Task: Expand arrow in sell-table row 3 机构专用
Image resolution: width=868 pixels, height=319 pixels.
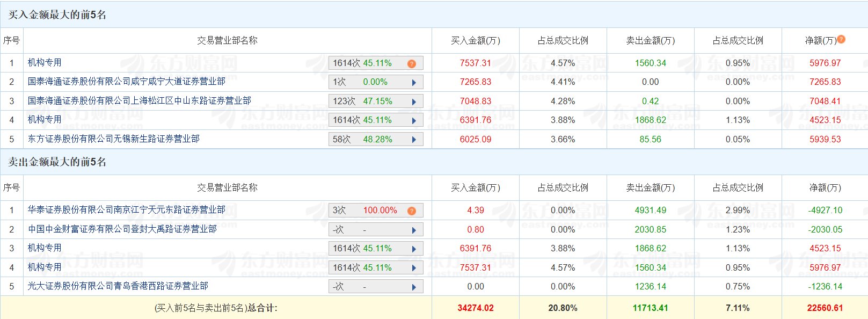Action: click(414, 249)
